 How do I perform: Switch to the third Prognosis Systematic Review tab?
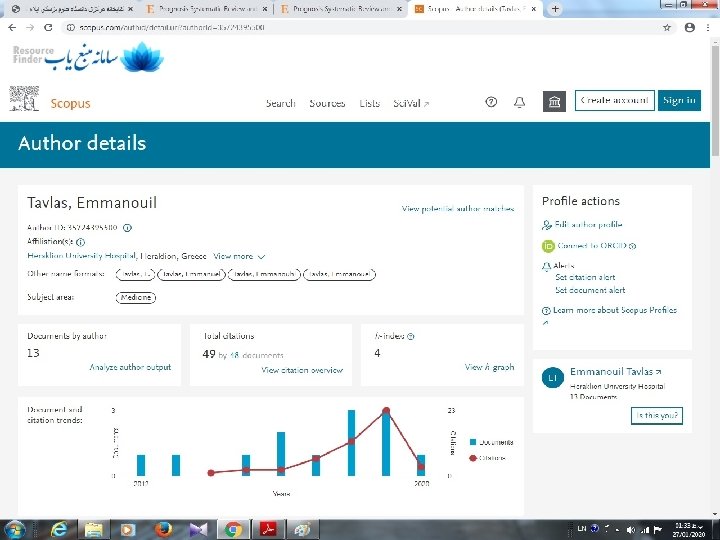coord(340,9)
